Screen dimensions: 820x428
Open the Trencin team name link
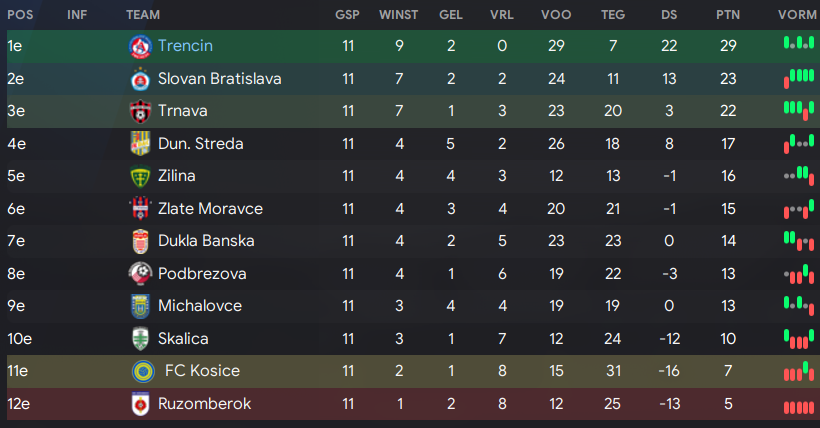(x=185, y=46)
